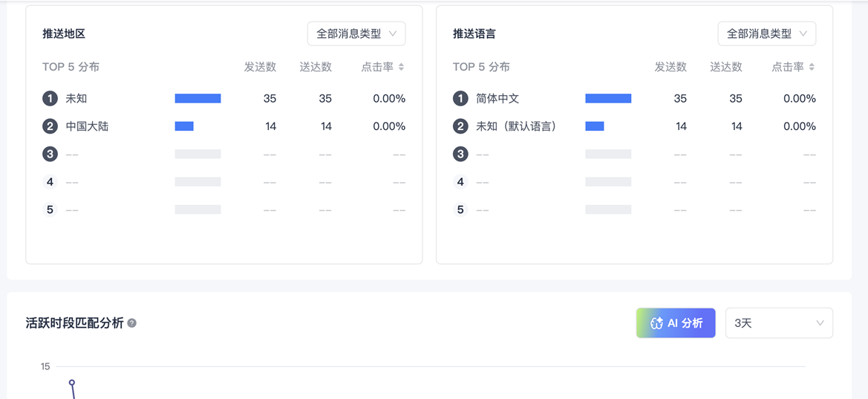Click the blue bar for 未知（默认语言）

tap(595, 126)
